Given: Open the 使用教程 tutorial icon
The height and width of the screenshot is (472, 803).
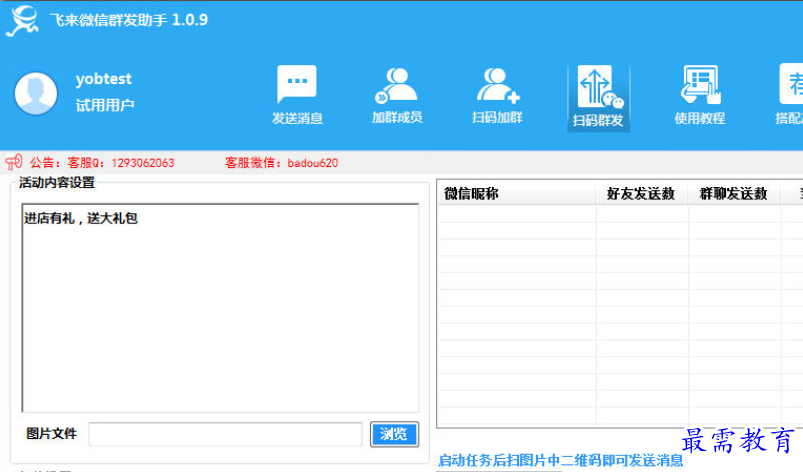Looking at the screenshot, I should click(700, 95).
